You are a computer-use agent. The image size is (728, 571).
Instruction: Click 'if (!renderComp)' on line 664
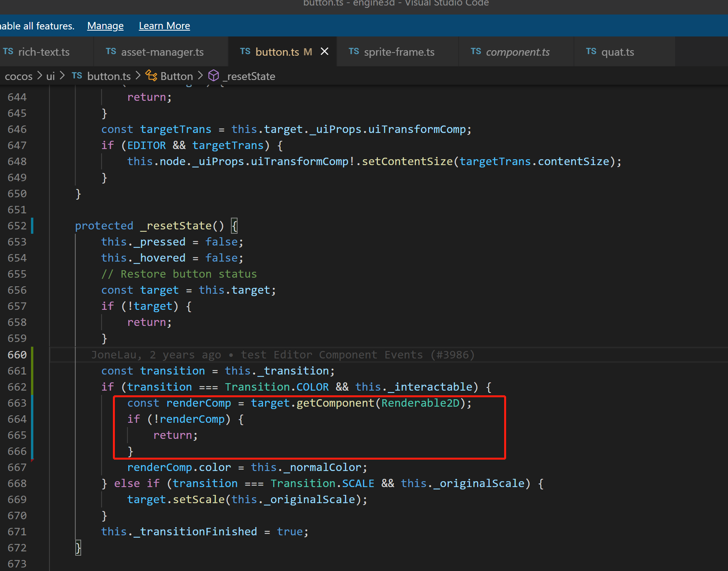[x=179, y=419]
